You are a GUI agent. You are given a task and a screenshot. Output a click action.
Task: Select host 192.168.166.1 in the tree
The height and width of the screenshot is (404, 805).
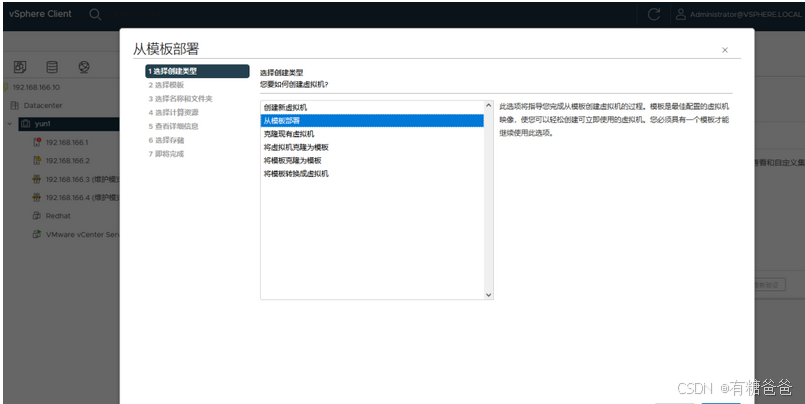(67, 142)
